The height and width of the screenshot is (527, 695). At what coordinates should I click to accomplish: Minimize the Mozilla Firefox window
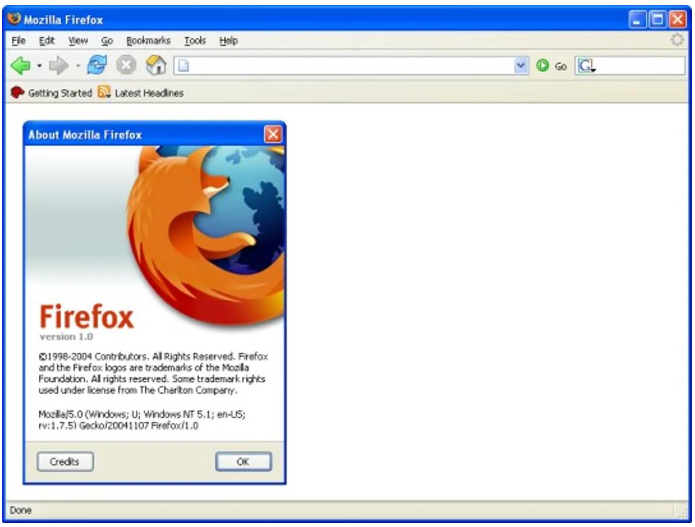(x=637, y=20)
